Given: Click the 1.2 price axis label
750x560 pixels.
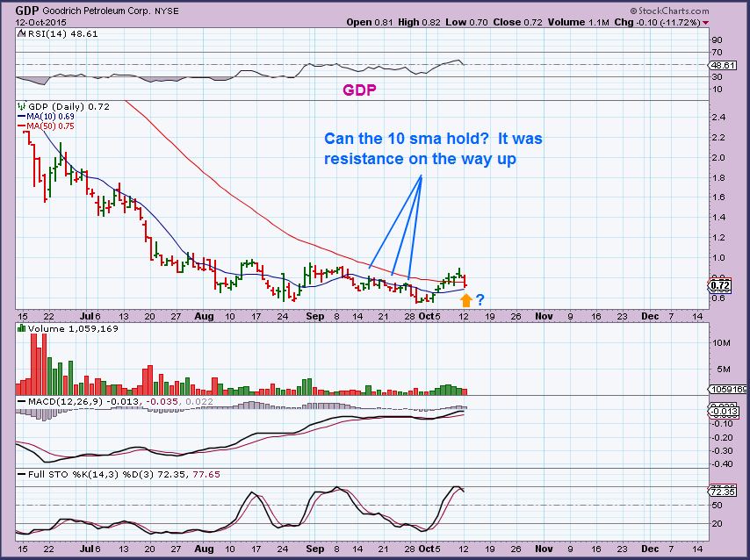Looking at the screenshot, I should [718, 238].
